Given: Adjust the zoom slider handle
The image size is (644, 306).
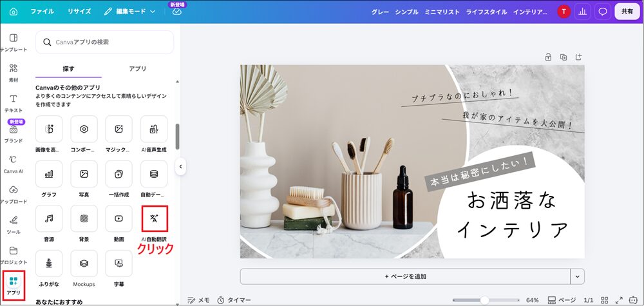Looking at the screenshot, I should (x=485, y=300).
